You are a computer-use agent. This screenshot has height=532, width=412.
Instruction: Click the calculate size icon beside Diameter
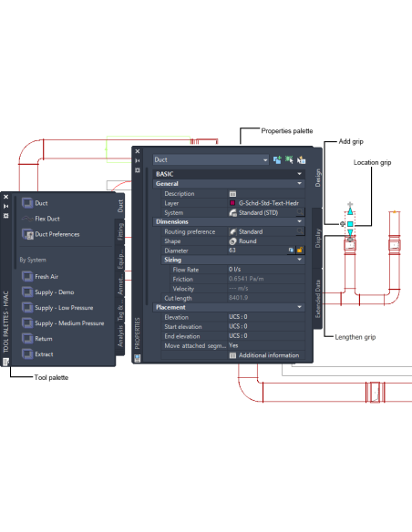click(x=291, y=251)
